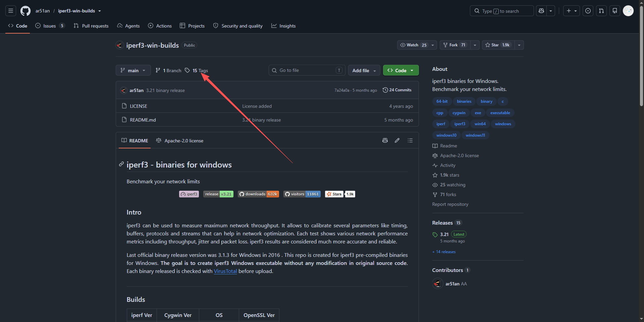Open the Activity link in About

444,165
